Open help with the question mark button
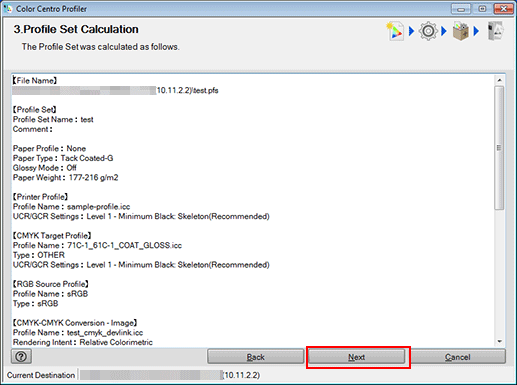Screen dimensions: 517x385 click(21, 357)
